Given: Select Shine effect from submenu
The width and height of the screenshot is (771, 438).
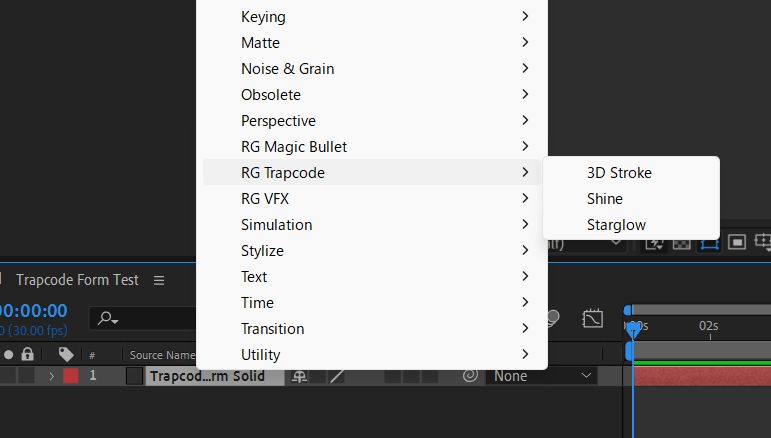Looking at the screenshot, I should [x=631, y=199].
